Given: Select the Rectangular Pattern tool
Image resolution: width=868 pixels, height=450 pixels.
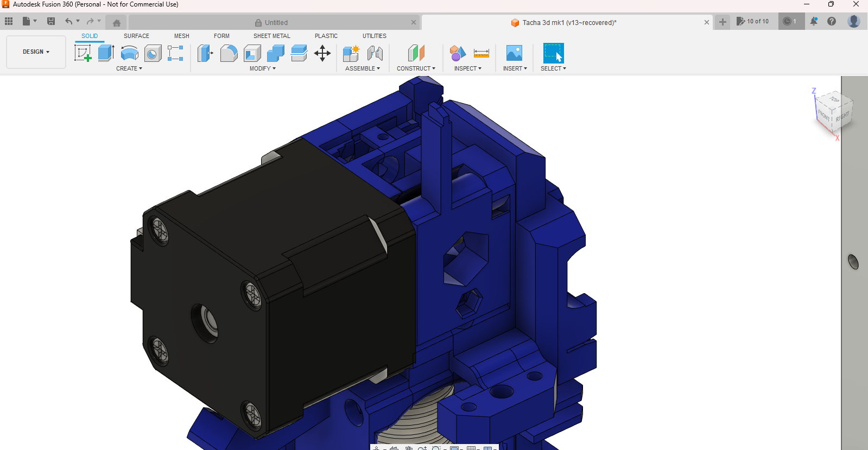Looking at the screenshot, I should pyautogui.click(x=175, y=53).
